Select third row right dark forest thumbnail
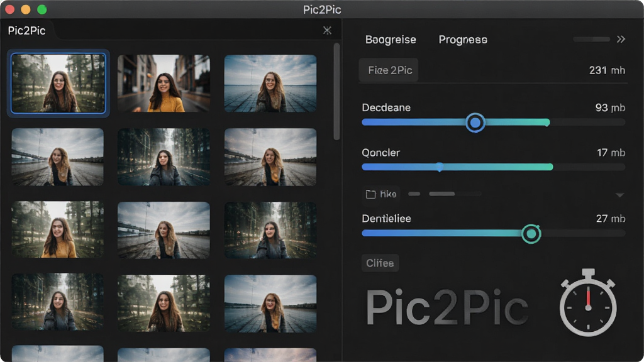Screen dimensions: 644x362 [270, 230]
